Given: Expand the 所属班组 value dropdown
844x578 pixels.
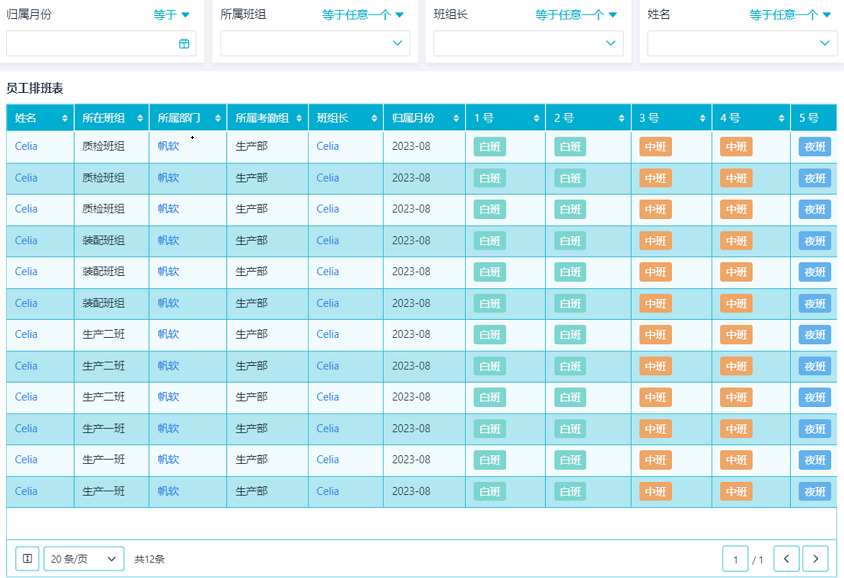Looking at the screenshot, I should tap(397, 43).
